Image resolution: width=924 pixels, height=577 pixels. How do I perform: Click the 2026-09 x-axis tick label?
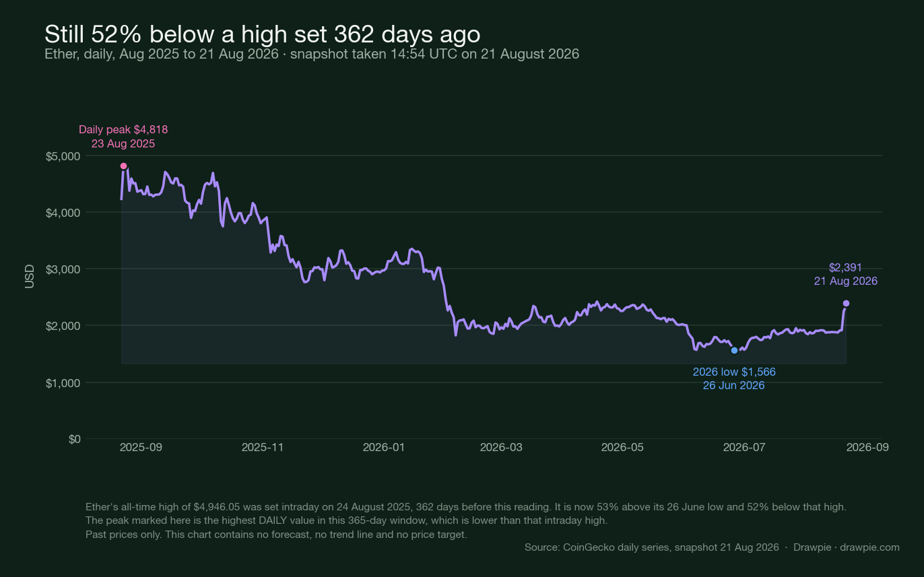[867, 447]
